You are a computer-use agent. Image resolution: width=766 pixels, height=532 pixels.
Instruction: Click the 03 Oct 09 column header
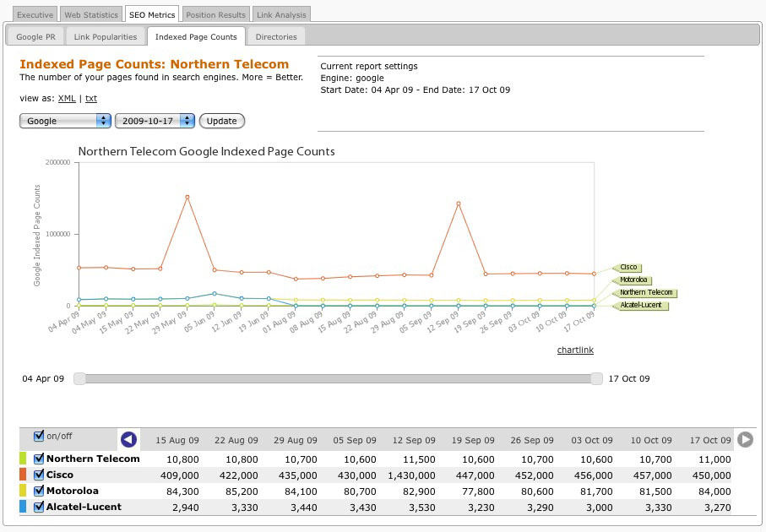[592, 440]
